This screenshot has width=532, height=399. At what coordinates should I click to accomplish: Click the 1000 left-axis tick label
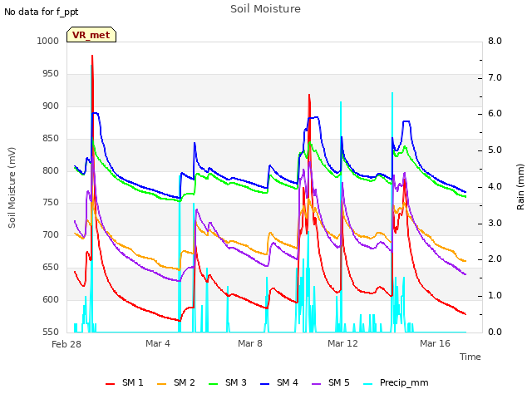(48, 41)
